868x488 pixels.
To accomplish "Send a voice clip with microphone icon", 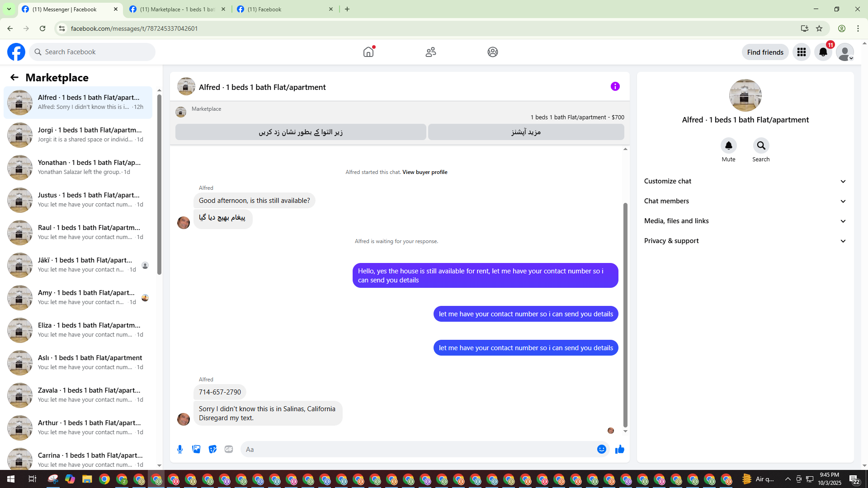I will (x=180, y=449).
